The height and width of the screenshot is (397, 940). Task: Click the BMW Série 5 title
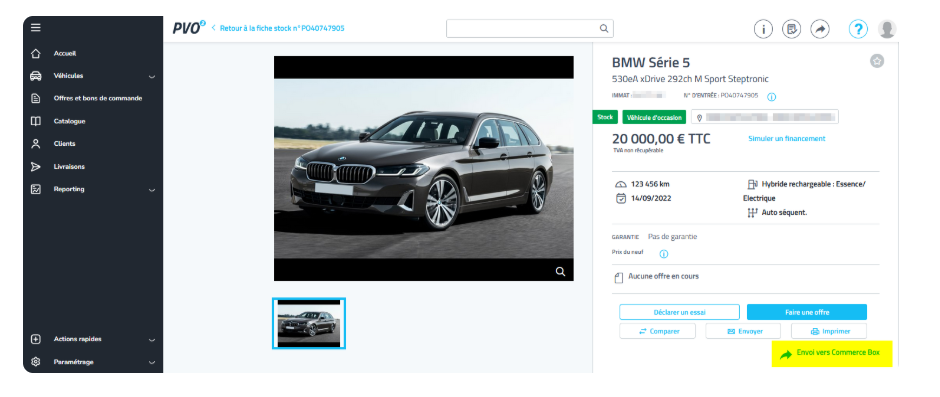pos(650,62)
